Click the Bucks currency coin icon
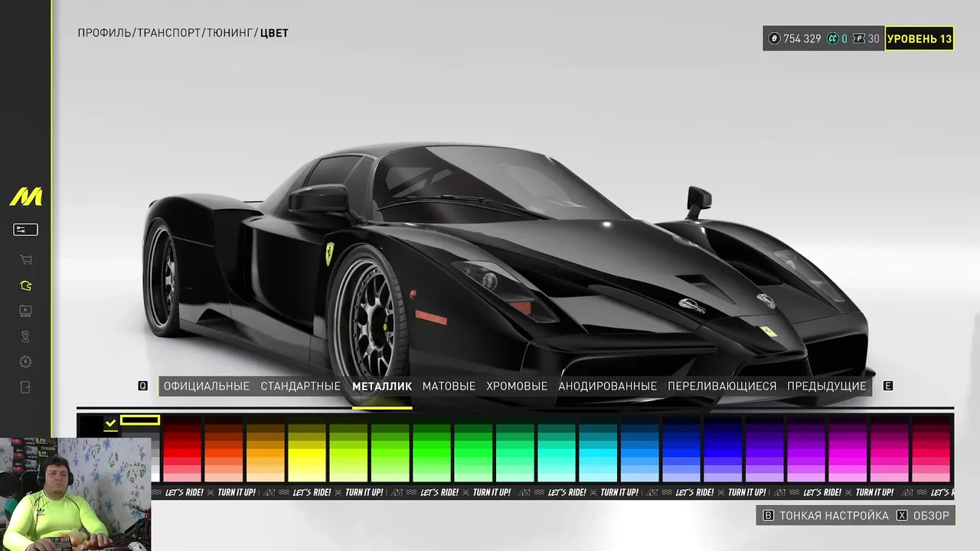 (774, 39)
